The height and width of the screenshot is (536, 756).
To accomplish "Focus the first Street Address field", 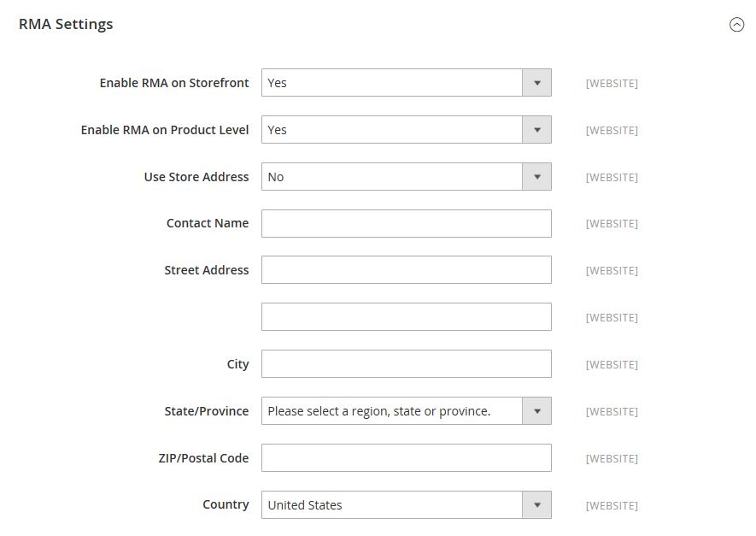I will [x=406, y=270].
